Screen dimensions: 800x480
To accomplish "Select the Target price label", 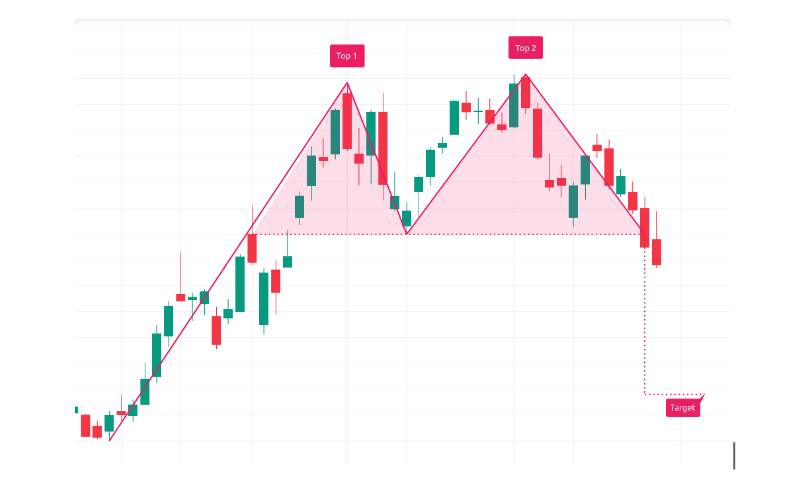I will (x=683, y=408).
